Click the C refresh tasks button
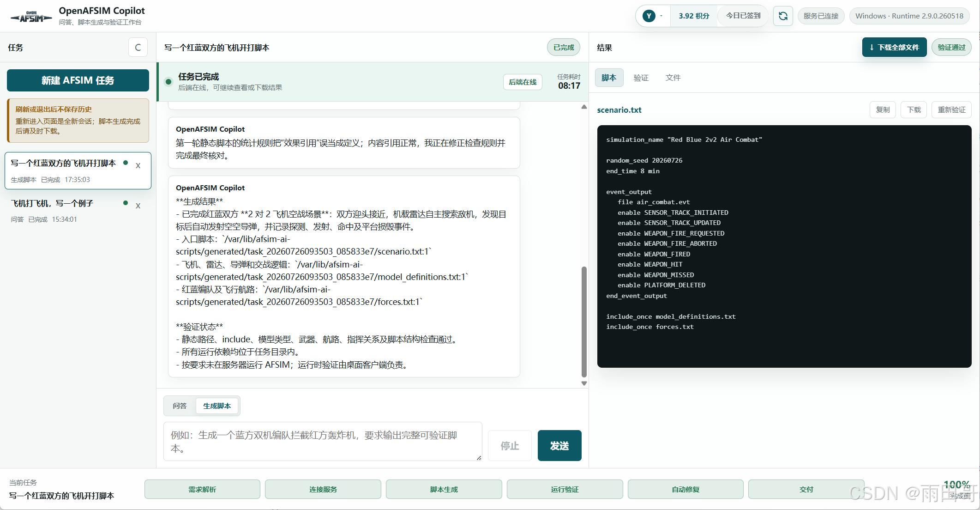This screenshot has width=980, height=510. click(x=138, y=47)
